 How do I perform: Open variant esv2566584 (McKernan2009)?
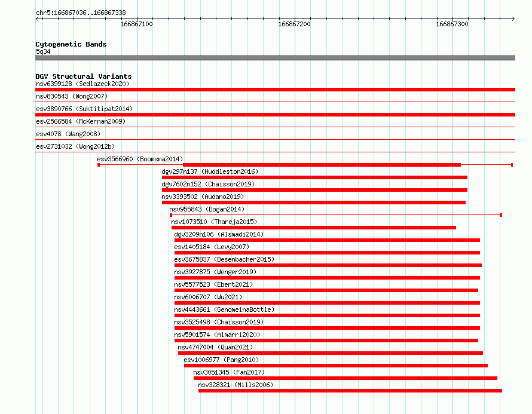pyautogui.click(x=81, y=121)
